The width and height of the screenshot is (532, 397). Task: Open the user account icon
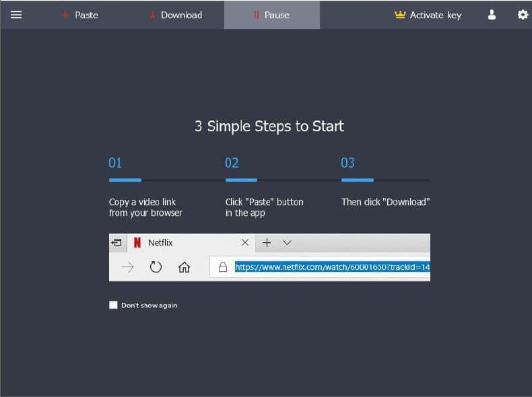pos(492,15)
